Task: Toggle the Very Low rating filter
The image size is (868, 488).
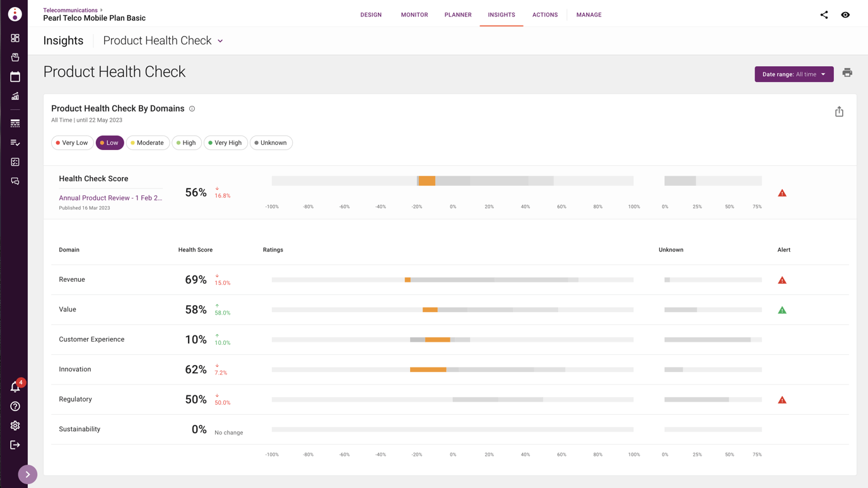Action: coord(71,142)
